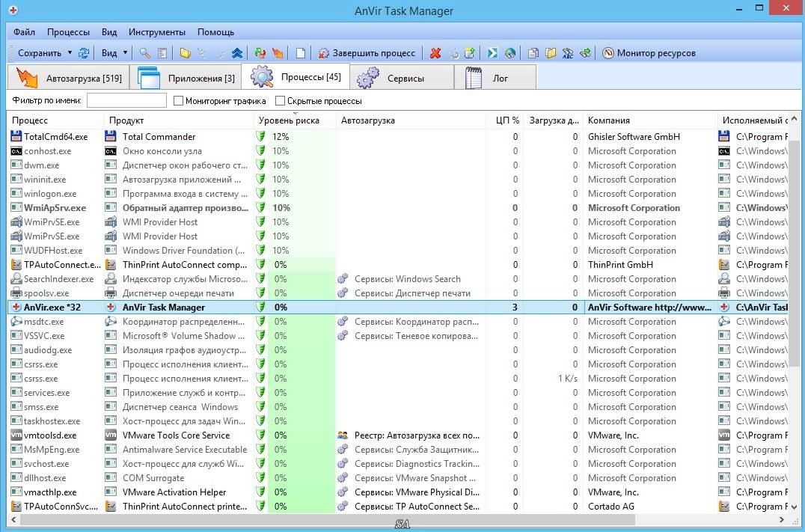Enable the Мониторинг трафика checkbox
Viewport: 805px width, 532px height.
pos(178,101)
